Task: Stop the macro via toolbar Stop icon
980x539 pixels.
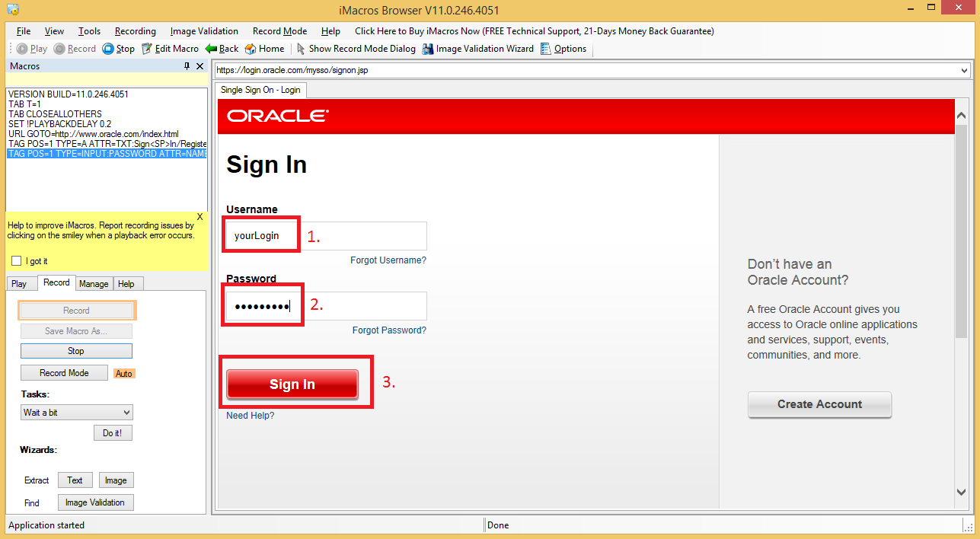Action: tap(119, 49)
